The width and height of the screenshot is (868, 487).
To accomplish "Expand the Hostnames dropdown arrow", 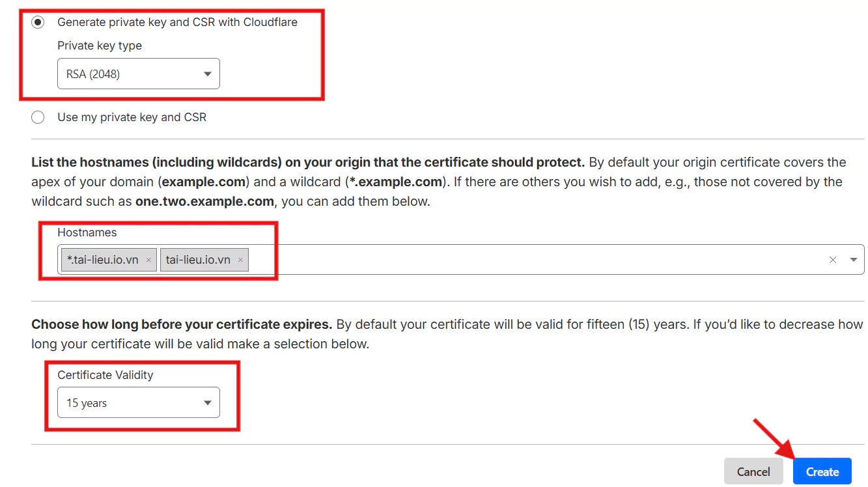I will 854,260.
